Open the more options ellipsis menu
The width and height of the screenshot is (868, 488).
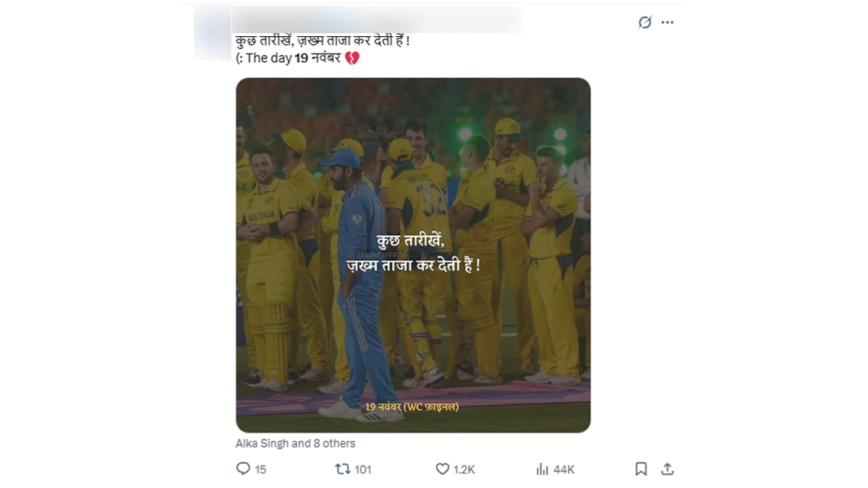point(667,22)
